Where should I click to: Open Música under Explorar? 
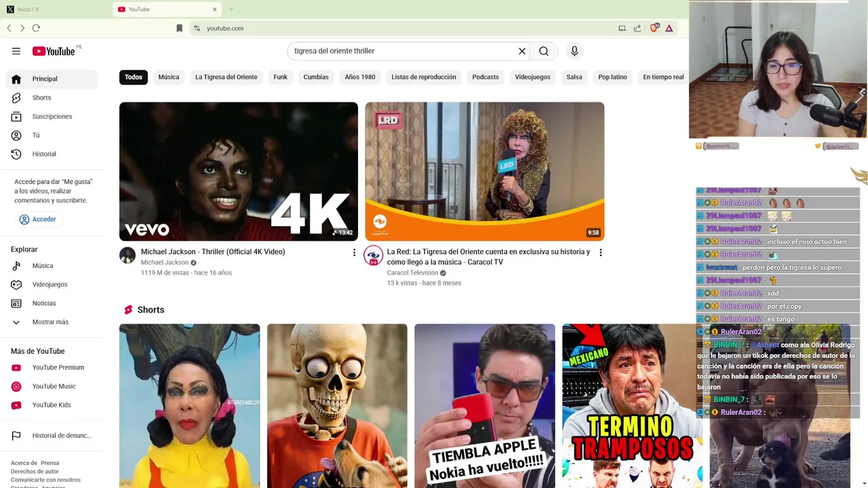pyautogui.click(x=52, y=266)
